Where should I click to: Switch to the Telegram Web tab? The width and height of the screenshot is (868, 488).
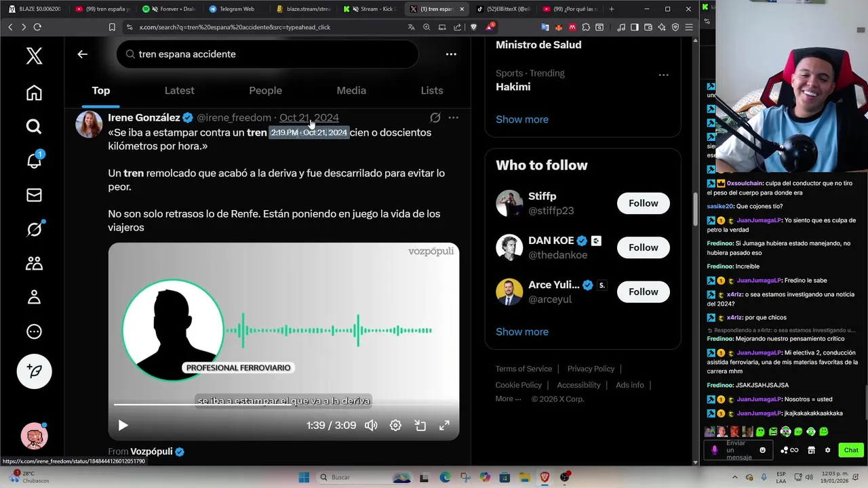(x=236, y=9)
